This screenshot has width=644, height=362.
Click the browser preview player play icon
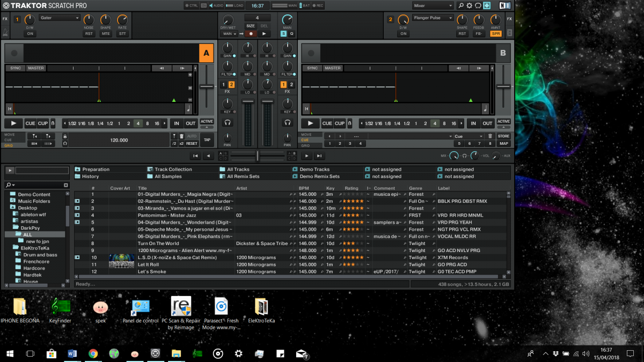pos(10,171)
